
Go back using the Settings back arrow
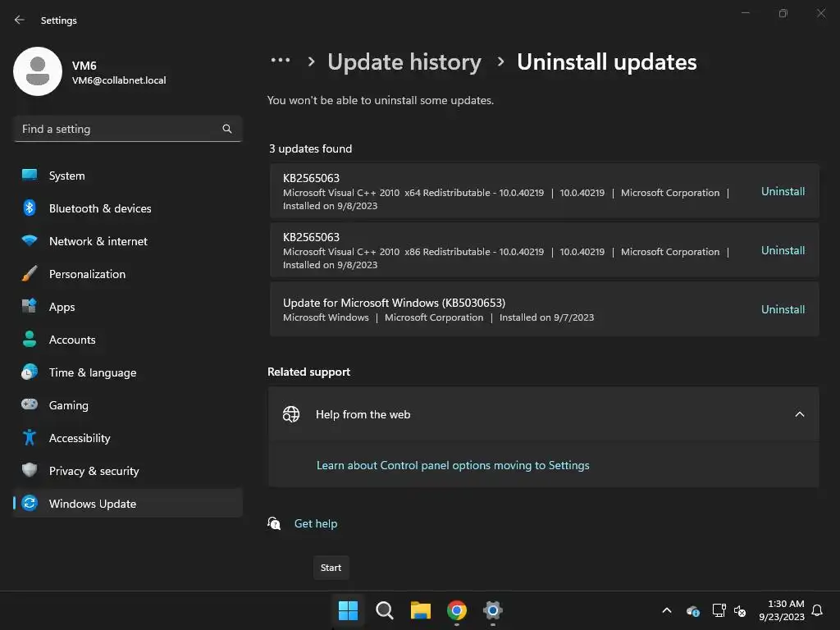[20, 20]
